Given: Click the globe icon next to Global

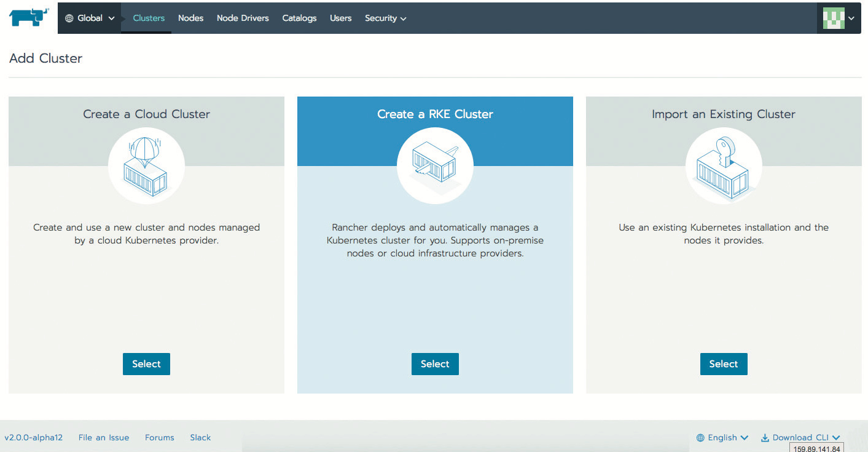Looking at the screenshot, I should coord(69,18).
